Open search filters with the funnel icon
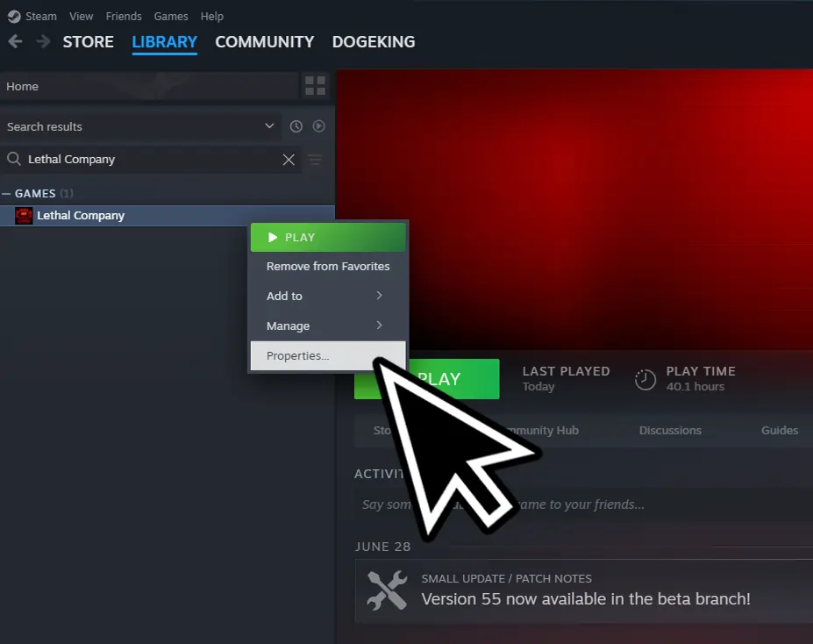Screen dimensions: 813x644 [315, 160]
